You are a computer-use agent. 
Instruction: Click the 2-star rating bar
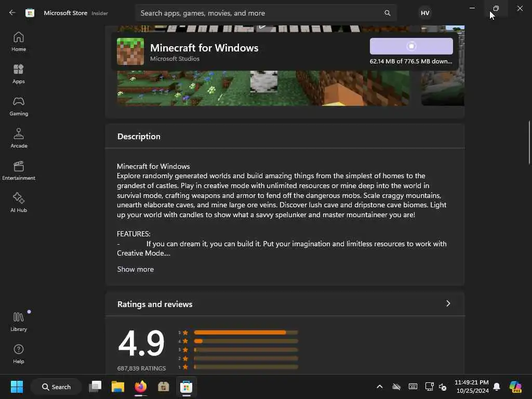(246, 358)
